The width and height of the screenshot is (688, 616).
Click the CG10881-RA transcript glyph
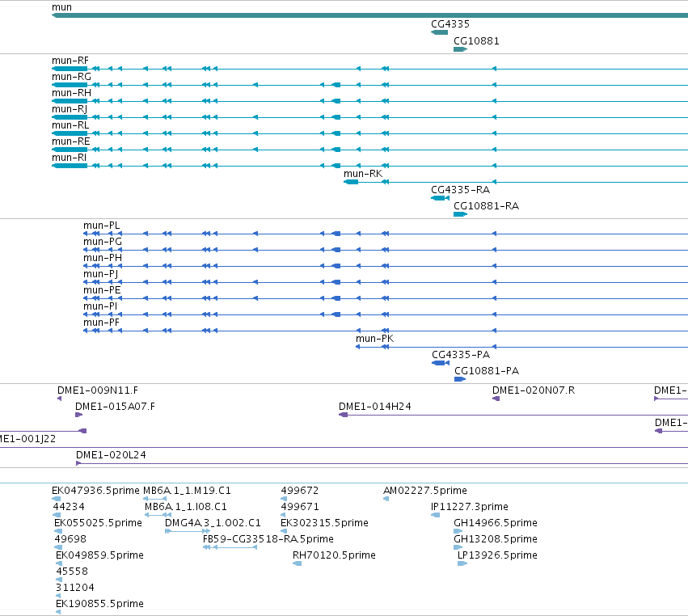(460, 214)
